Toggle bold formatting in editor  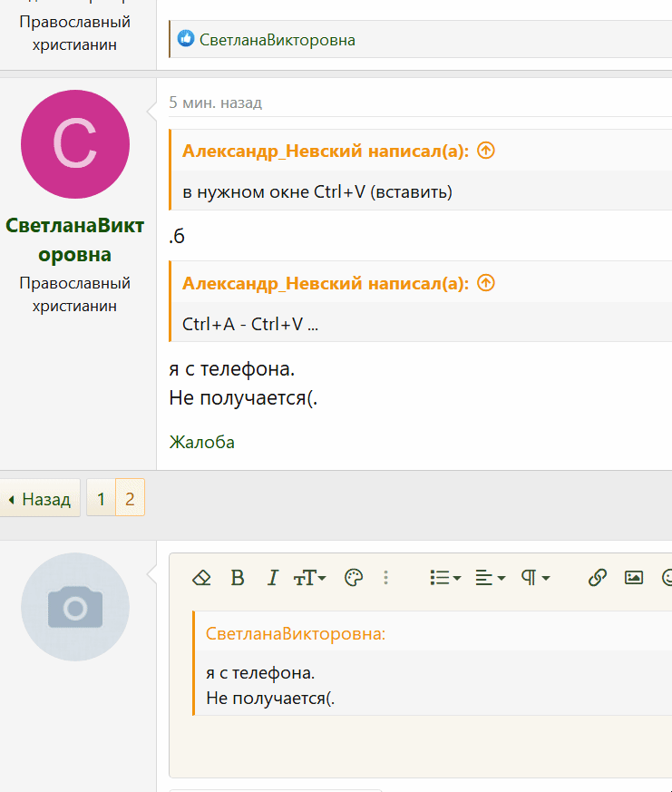238,577
